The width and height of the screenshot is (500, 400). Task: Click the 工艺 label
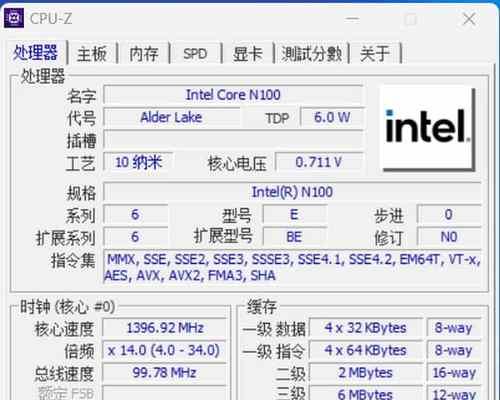pos(81,163)
